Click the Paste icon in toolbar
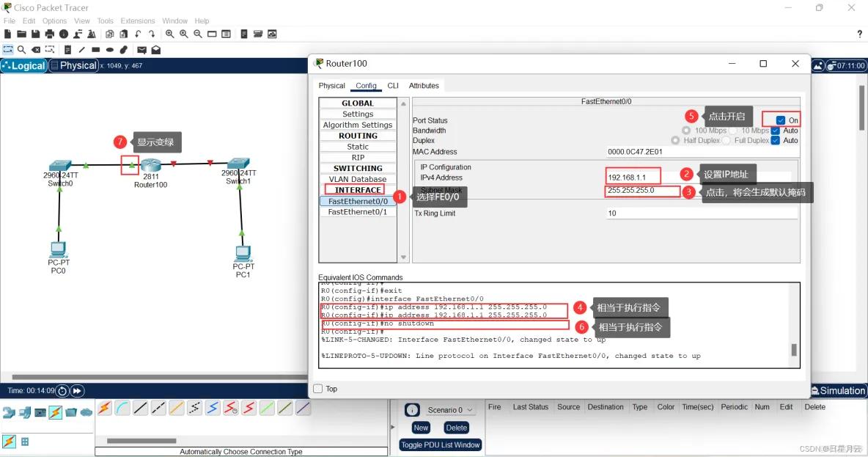This screenshot has height=457, width=868. pos(123,34)
